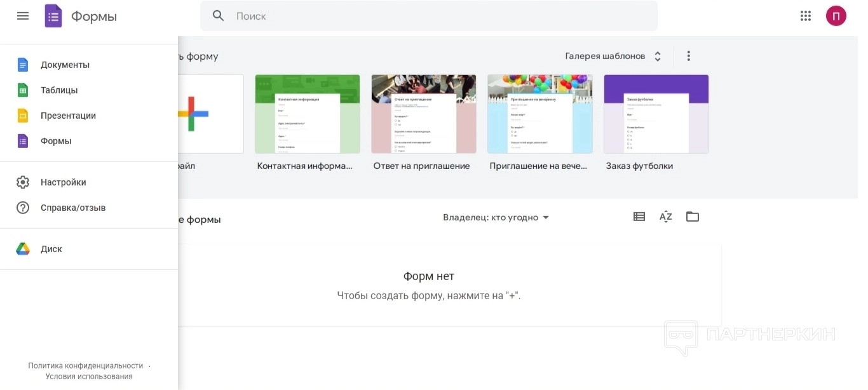Screen dimensions: 868x390
Task: Click the yellow Slides icon in sidebar
Action: coord(23,116)
